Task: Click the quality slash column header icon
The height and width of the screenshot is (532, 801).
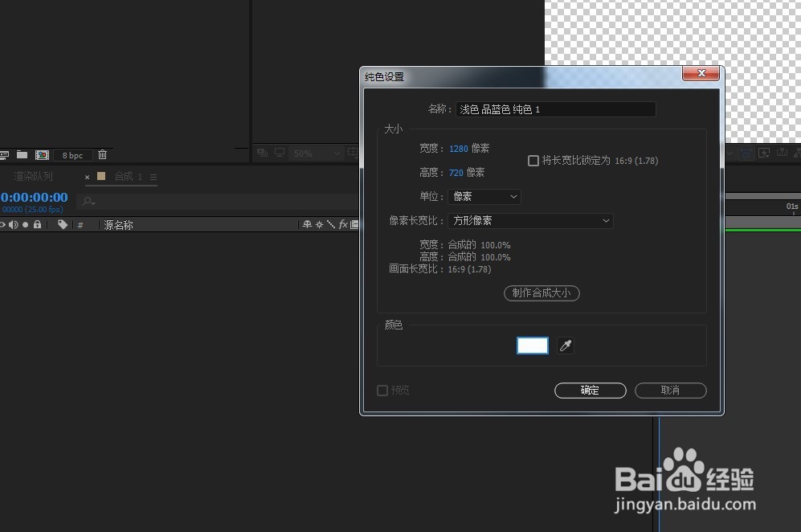Action: tap(331, 224)
